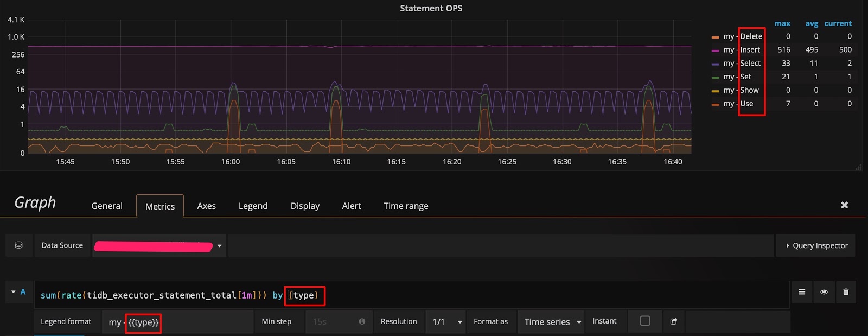Open the Resolution 1/1 dropdown
Image resolution: width=868 pixels, height=336 pixels.
pyautogui.click(x=446, y=322)
